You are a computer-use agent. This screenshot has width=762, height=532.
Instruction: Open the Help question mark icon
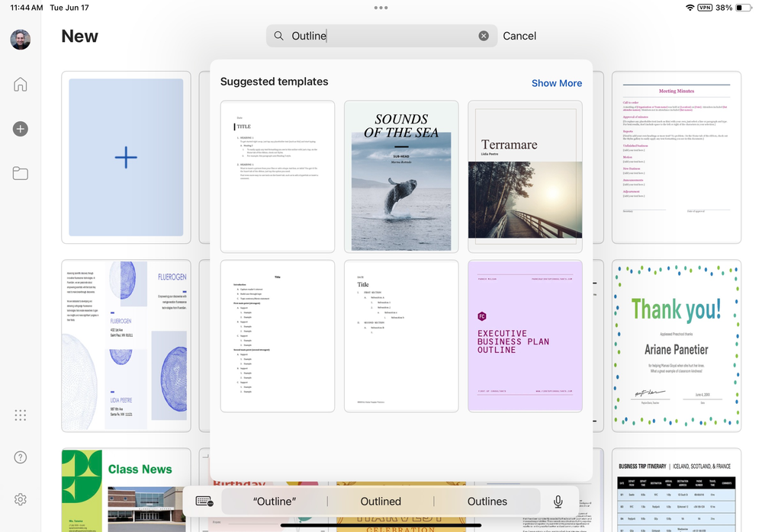21,457
